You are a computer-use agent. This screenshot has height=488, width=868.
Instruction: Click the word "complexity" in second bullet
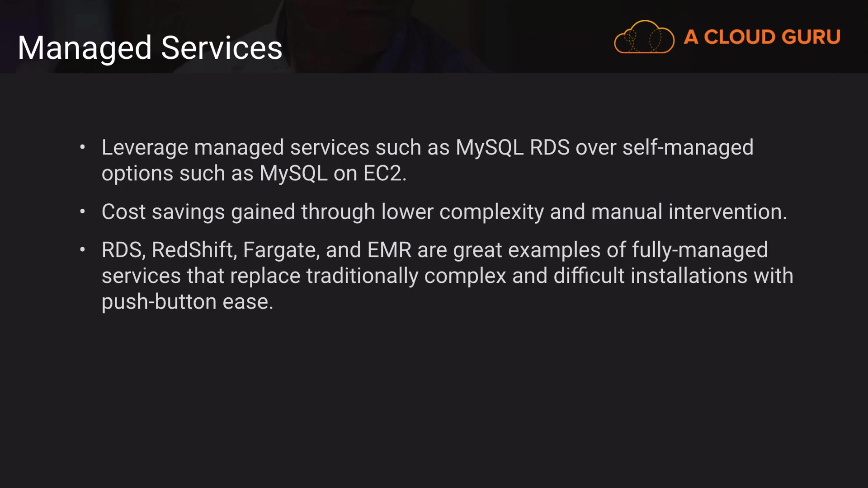(x=491, y=211)
